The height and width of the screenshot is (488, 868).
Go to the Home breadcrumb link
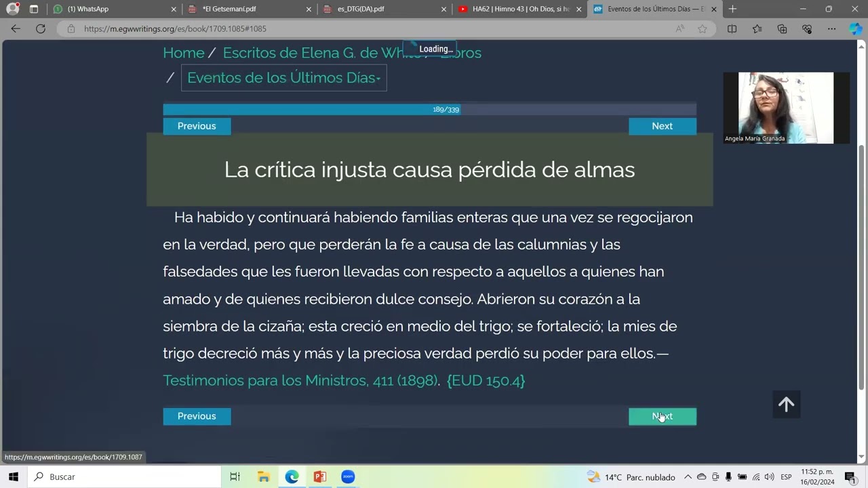point(183,53)
